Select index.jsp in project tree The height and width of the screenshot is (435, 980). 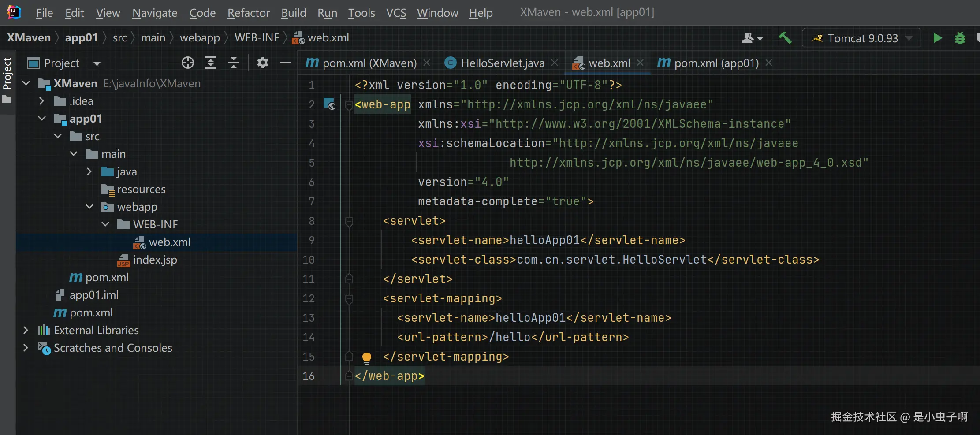[155, 260]
